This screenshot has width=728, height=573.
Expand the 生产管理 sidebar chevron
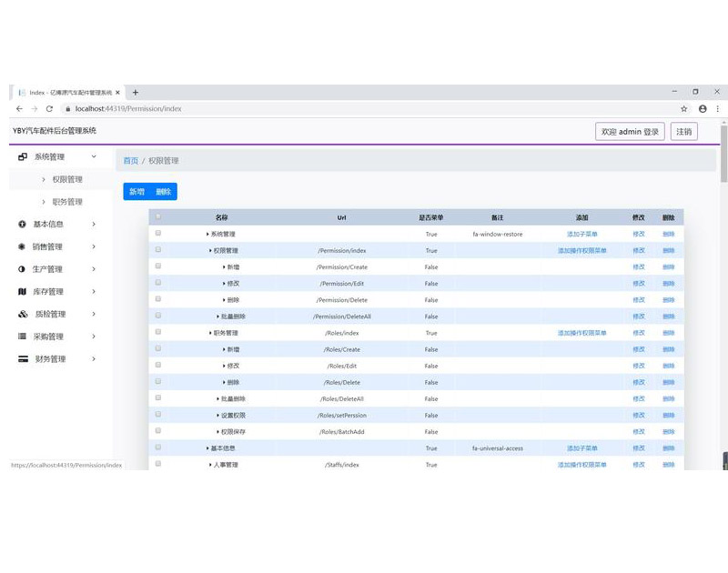pos(94,269)
